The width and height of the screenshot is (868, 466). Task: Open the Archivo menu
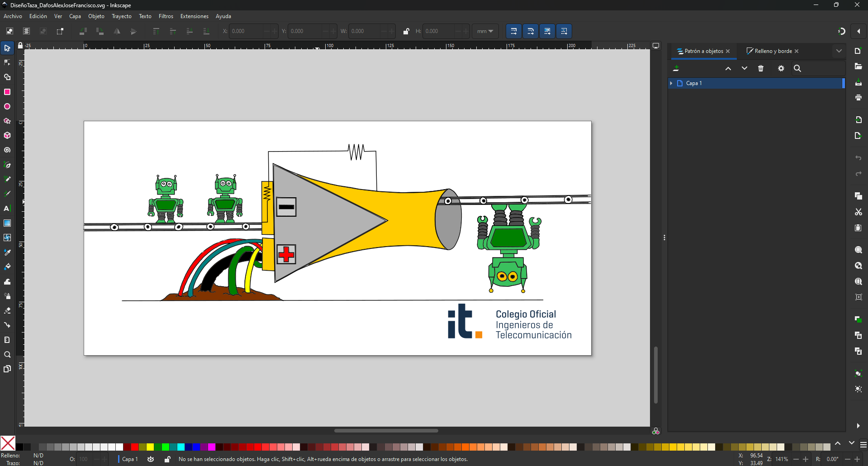click(x=13, y=16)
